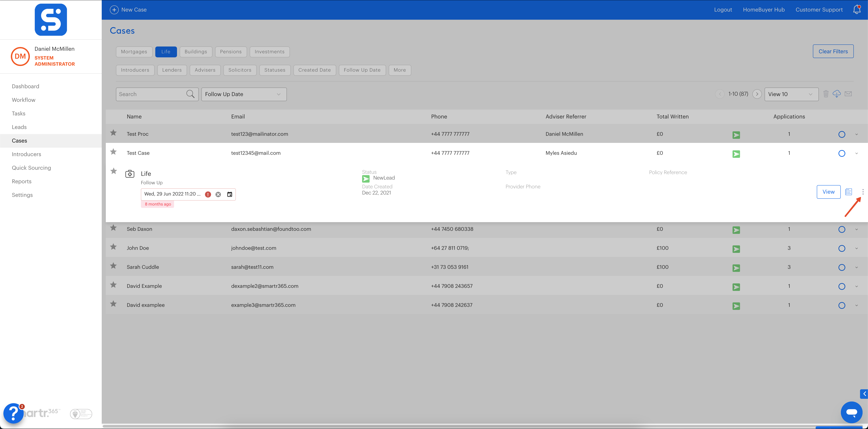Click the trash delete icon
The image size is (868, 429).
[x=826, y=94]
